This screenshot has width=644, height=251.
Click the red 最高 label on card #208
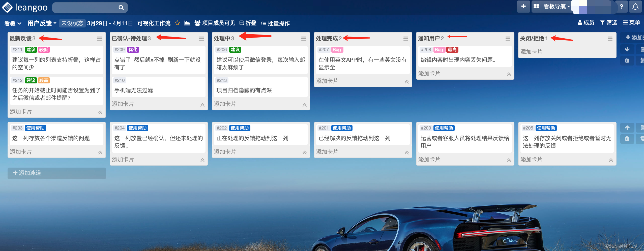click(452, 50)
